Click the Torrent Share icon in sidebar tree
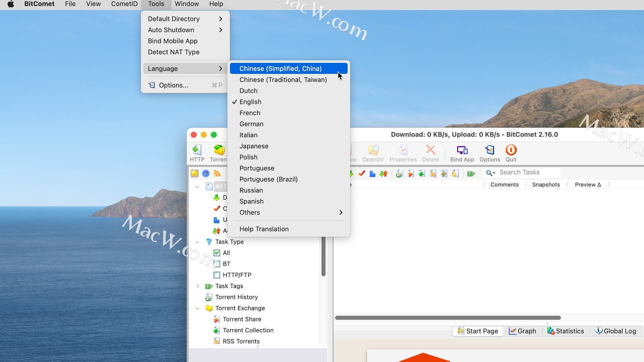Screen dimensions: 644x362 (x=217, y=319)
